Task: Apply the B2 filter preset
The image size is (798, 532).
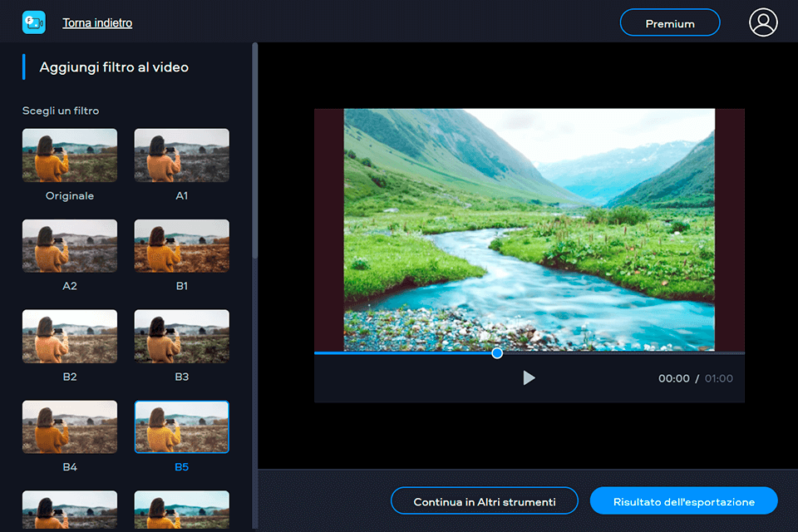Action: (69, 336)
